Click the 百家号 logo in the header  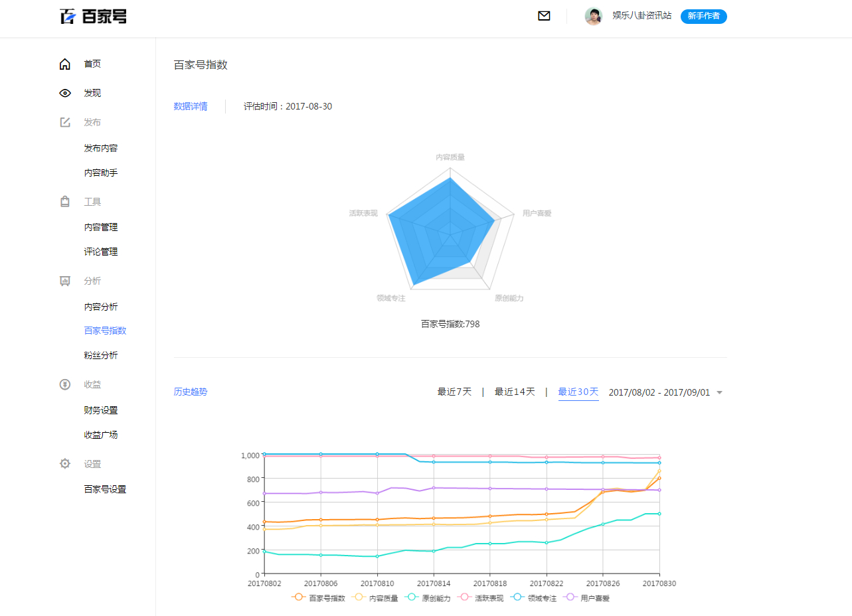coord(93,16)
